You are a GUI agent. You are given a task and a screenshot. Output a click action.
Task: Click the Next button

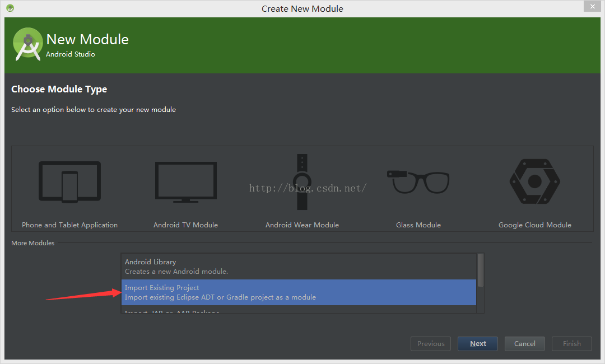478,344
